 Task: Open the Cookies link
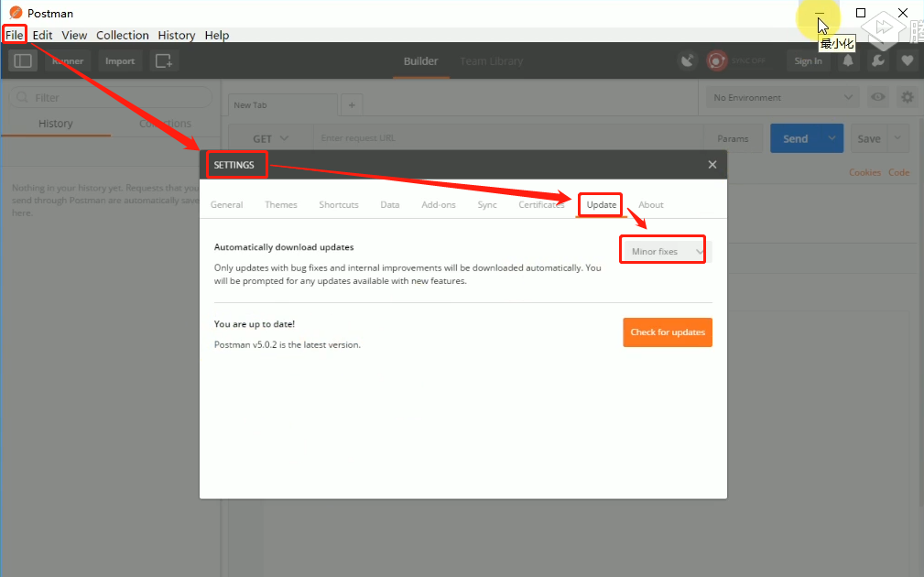click(x=864, y=173)
